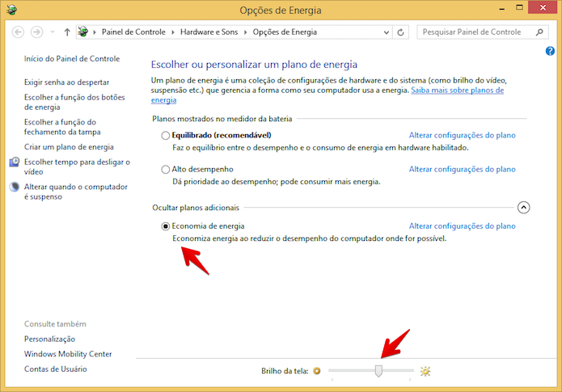562x392 pixels.
Task: Click Opções de Energia breadcrumb
Action: click(x=285, y=32)
